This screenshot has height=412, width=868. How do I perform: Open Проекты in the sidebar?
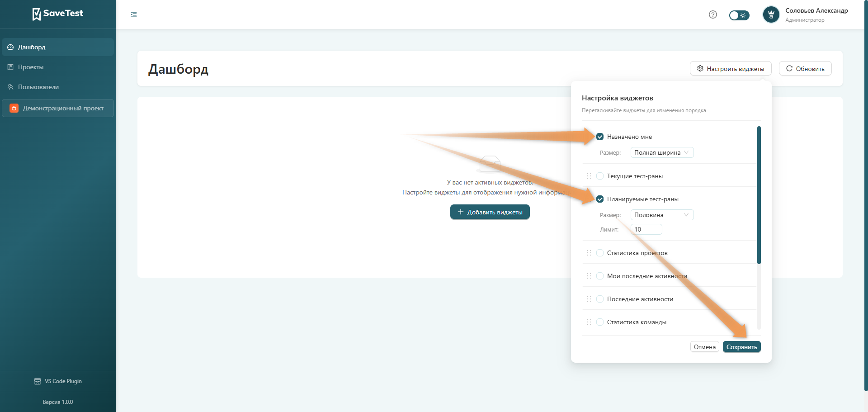click(31, 67)
